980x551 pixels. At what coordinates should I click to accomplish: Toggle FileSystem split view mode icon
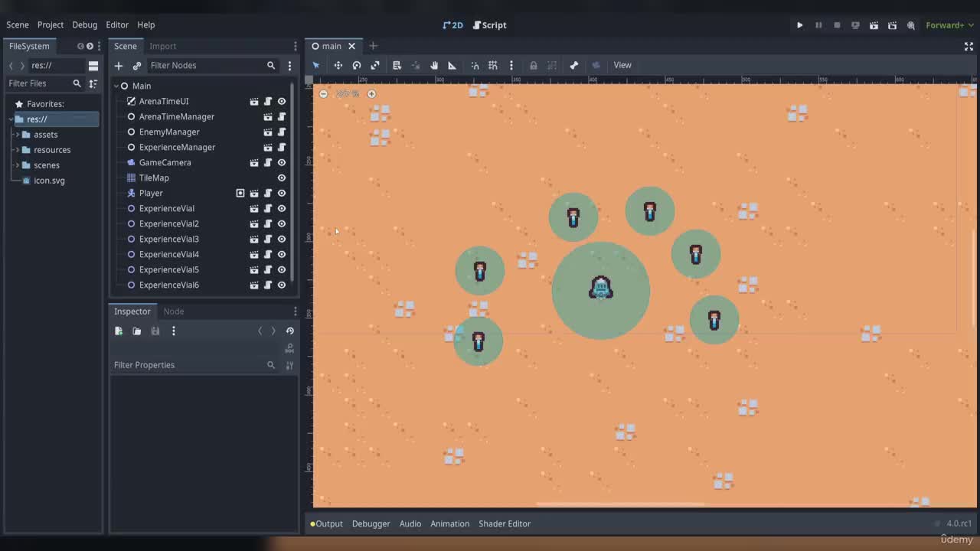pyautogui.click(x=93, y=66)
